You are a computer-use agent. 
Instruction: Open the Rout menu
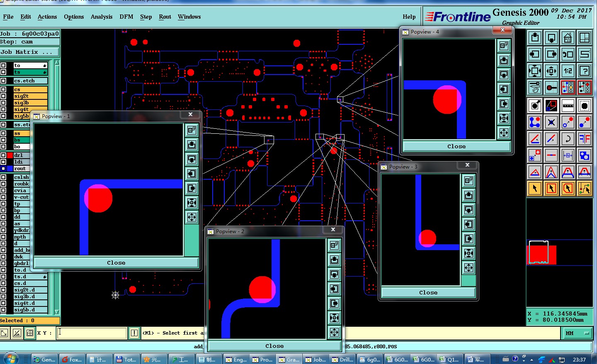(165, 17)
